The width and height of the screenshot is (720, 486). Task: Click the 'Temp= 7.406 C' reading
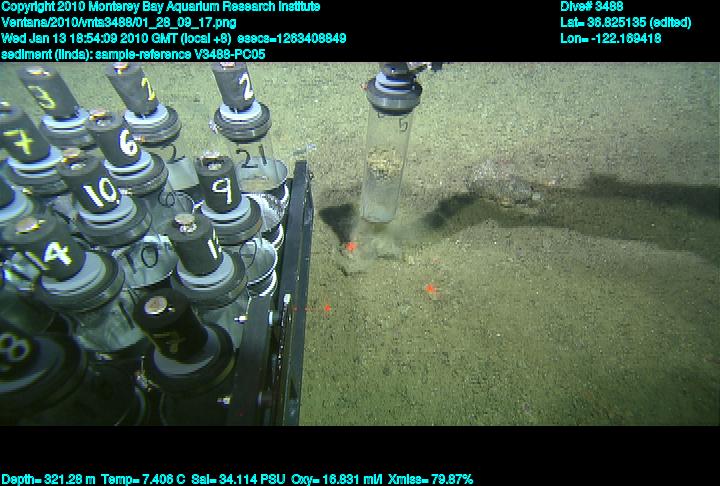click(143, 479)
